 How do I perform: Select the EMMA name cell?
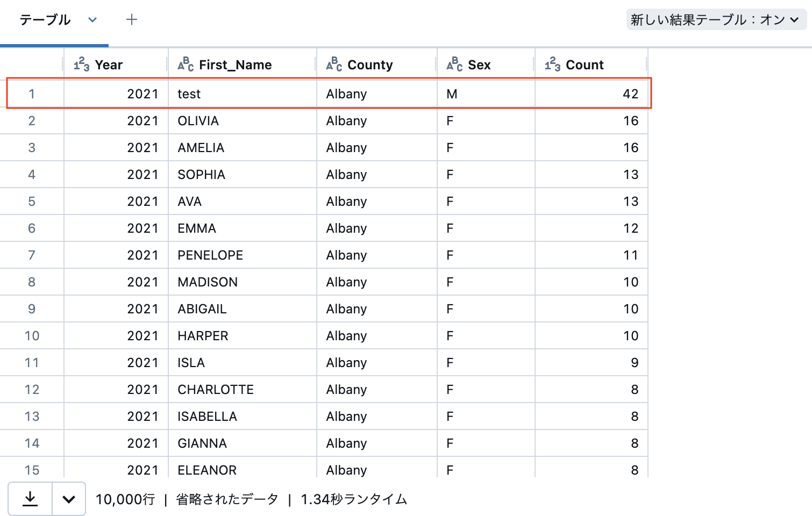[243, 228]
